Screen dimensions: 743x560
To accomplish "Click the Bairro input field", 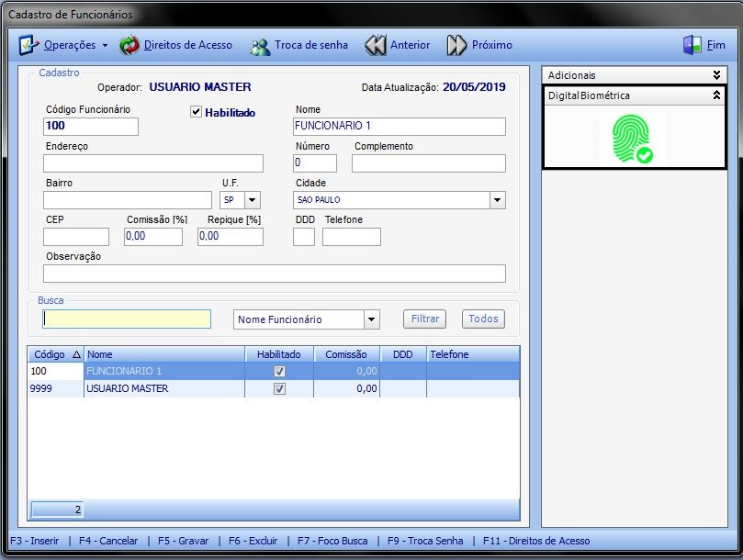I will pyautogui.click(x=128, y=200).
